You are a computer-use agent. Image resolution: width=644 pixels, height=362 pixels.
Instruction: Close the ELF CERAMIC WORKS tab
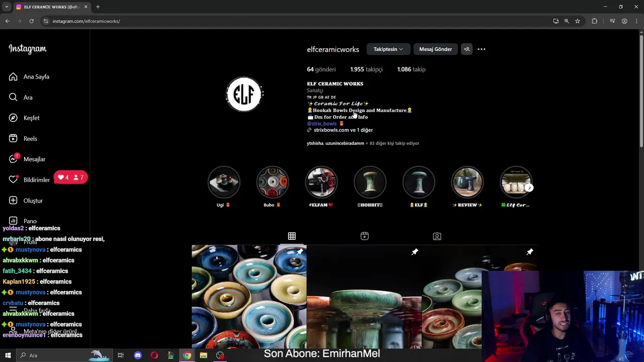tap(86, 7)
